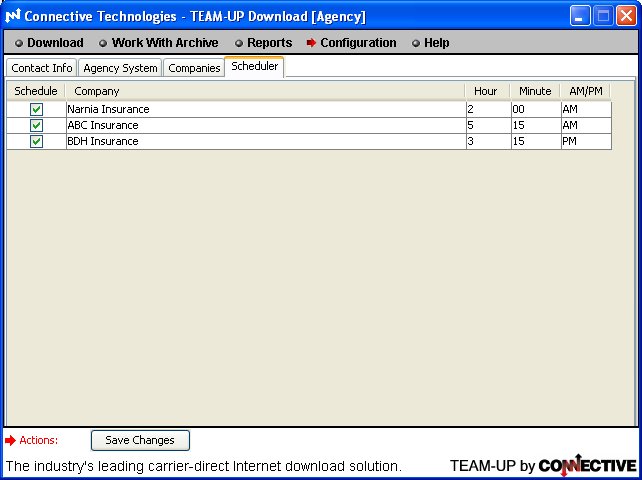This screenshot has height=480, width=642.
Task: Click the Connective logo at bottom right
Action: tap(587, 465)
